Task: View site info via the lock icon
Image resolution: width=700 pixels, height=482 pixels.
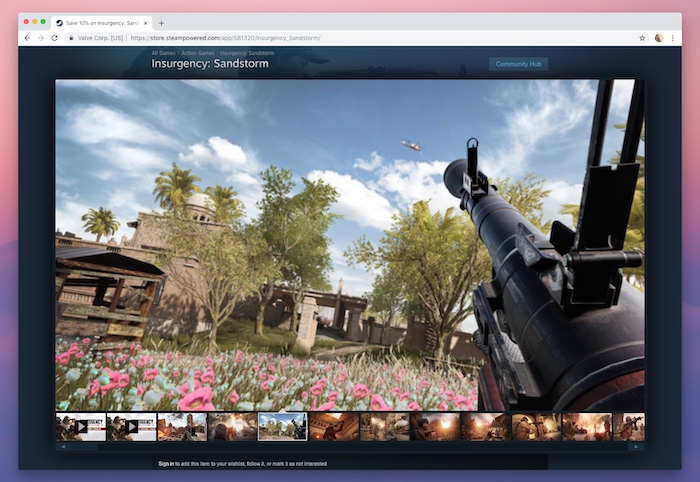Action: (71, 38)
